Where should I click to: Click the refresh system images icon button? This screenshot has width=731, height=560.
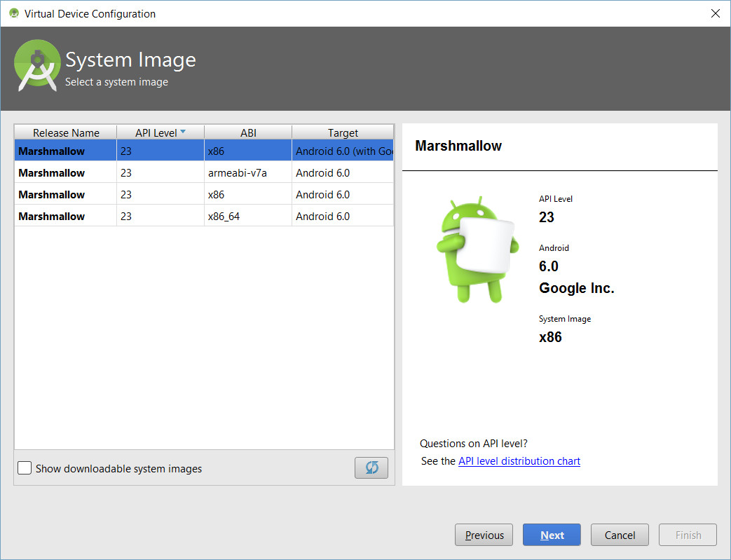pyautogui.click(x=371, y=467)
